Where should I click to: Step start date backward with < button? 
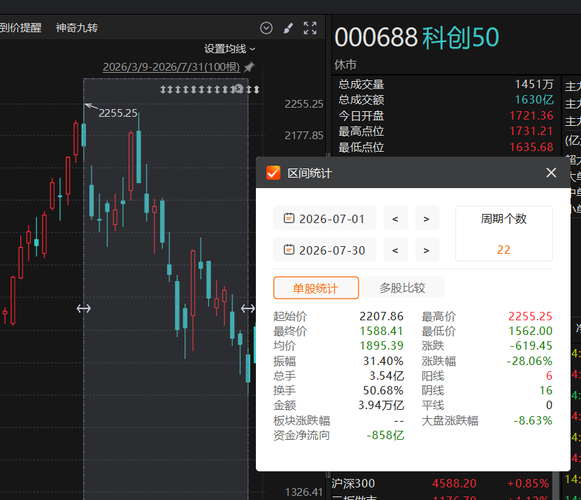pyautogui.click(x=395, y=219)
